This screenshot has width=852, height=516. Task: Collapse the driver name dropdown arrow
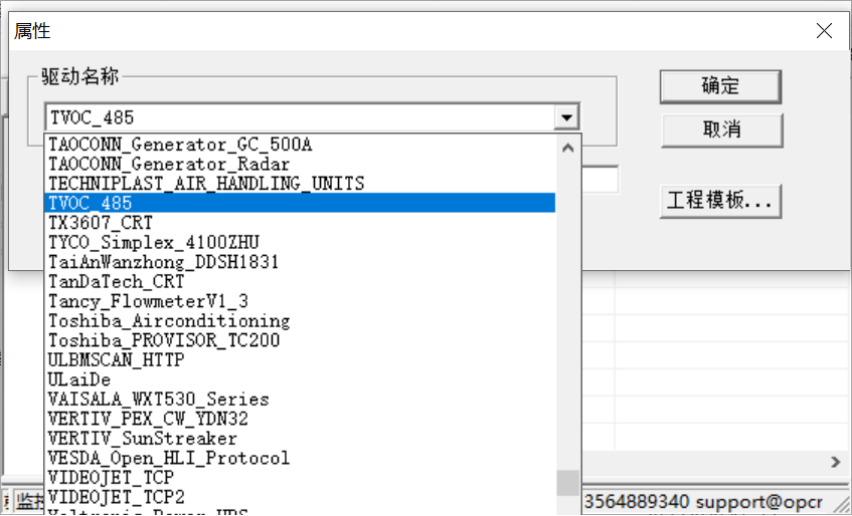point(567,117)
